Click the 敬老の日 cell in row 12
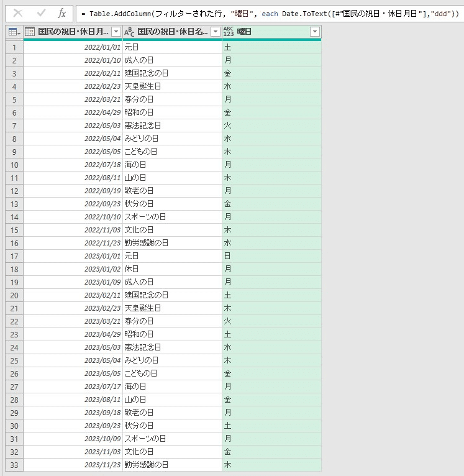 pyautogui.click(x=172, y=191)
